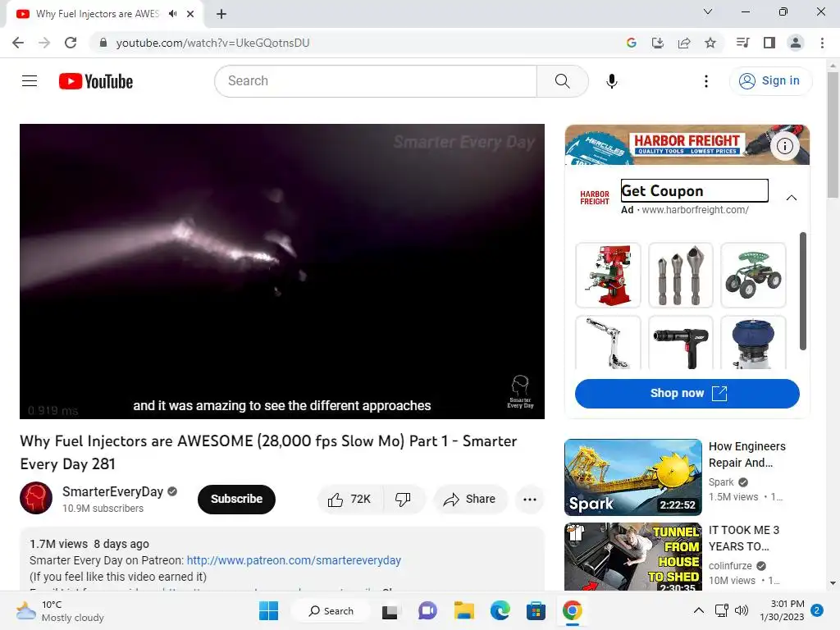The height and width of the screenshot is (630, 840).
Task: Click the Google icon in the address bar
Action: coord(631,43)
